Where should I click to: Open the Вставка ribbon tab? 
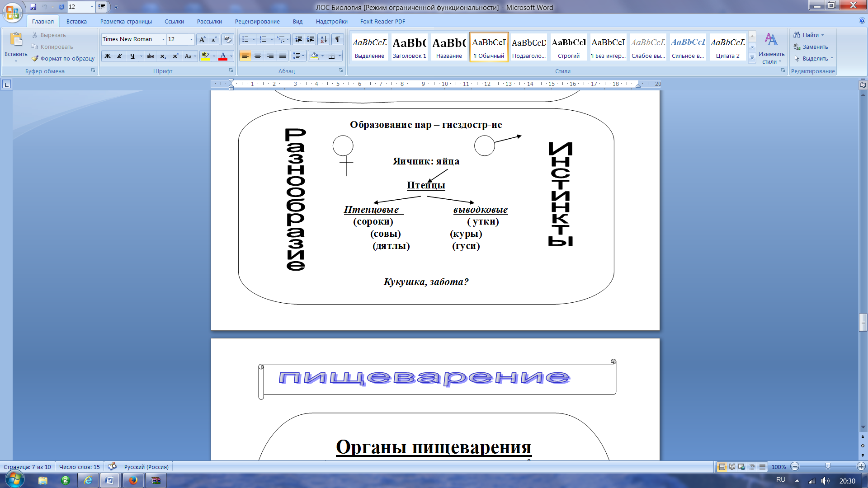point(76,21)
